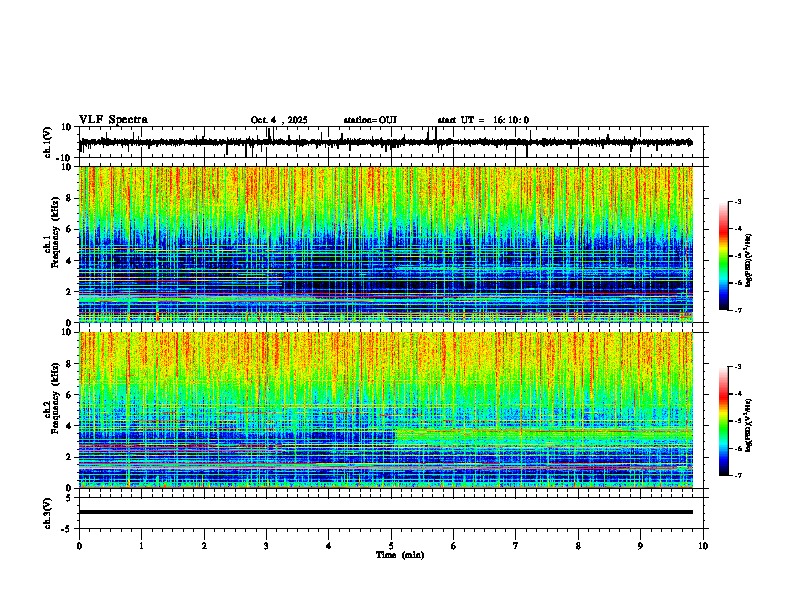Image resolution: width=792 pixels, height=612 pixels.
Task: Click the ch.1(V) waveform axis label
Action: 48,142
